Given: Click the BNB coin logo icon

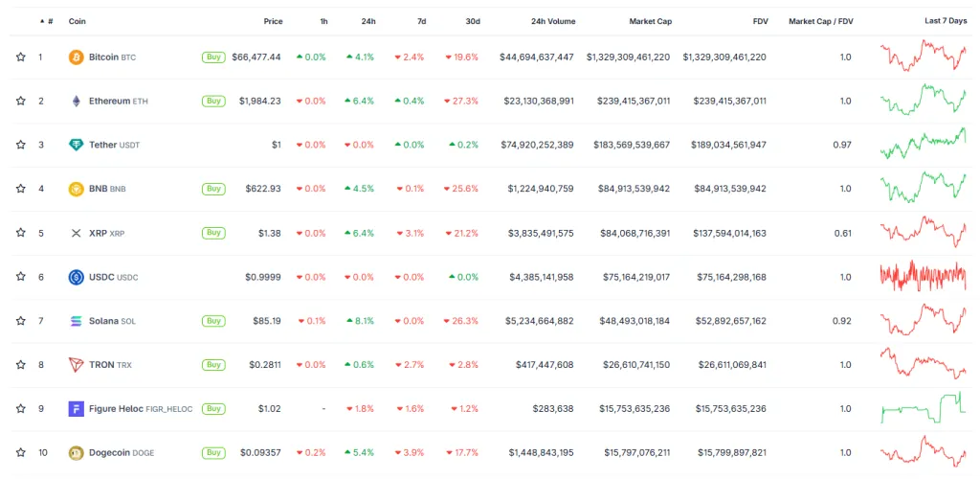Looking at the screenshot, I should pyautogui.click(x=77, y=189).
